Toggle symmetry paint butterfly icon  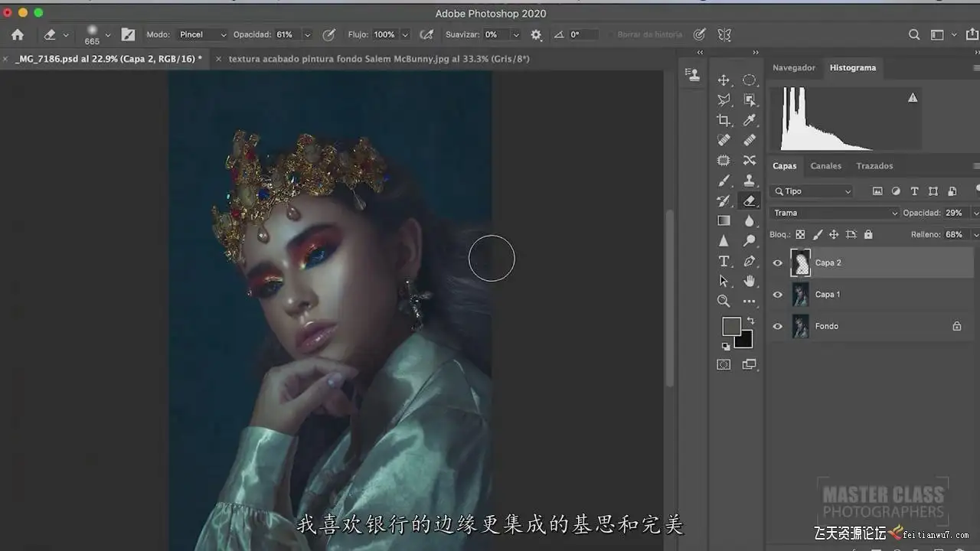pos(724,34)
